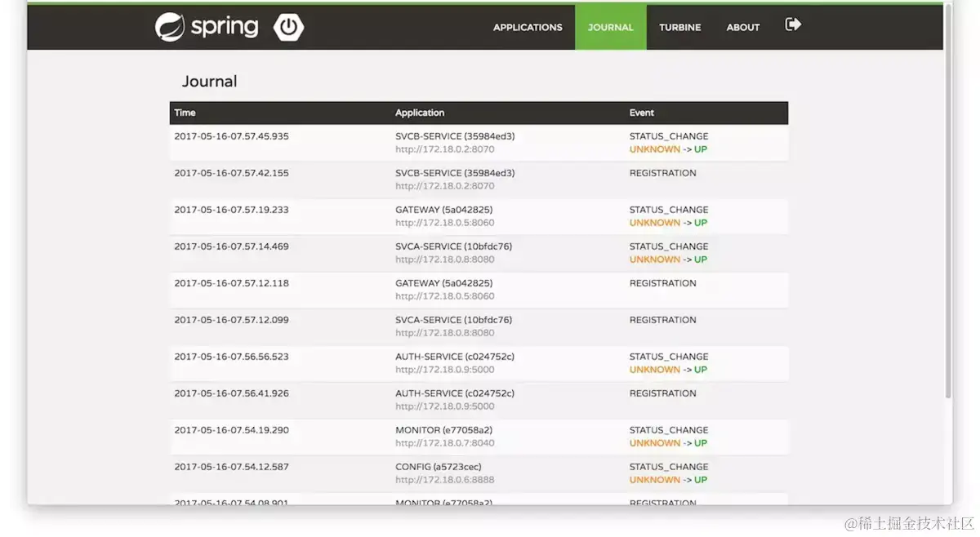Open the CONFIG URL http://172.18.0.6:8888
Image resolution: width=980 pixels, height=537 pixels.
click(x=445, y=480)
